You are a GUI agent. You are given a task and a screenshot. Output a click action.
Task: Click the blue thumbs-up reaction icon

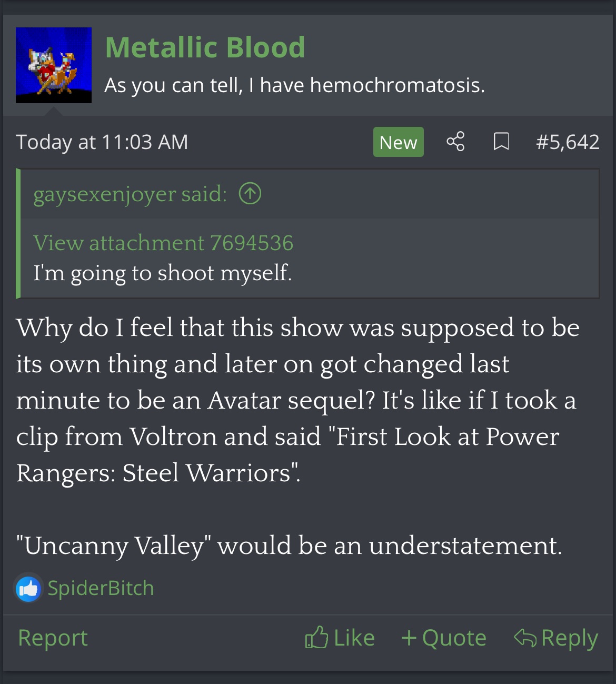[x=28, y=588]
